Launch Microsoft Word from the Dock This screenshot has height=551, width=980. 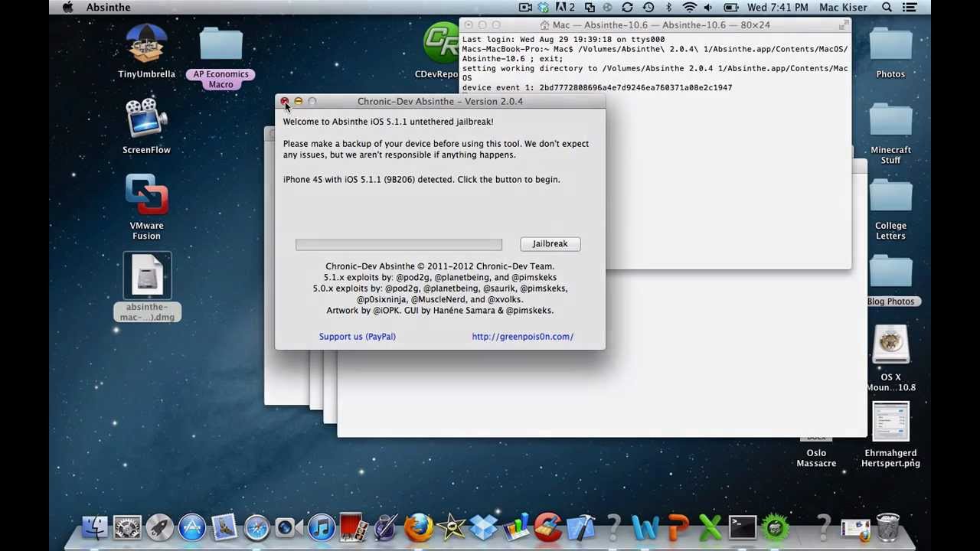645,527
